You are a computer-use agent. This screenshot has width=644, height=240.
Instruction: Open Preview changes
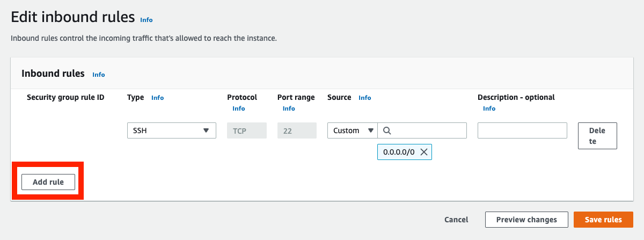pyautogui.click(x=526, y=220)
